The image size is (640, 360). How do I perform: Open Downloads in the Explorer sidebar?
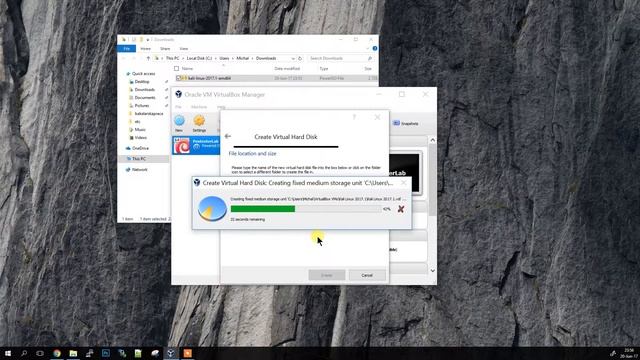[144, 89]
